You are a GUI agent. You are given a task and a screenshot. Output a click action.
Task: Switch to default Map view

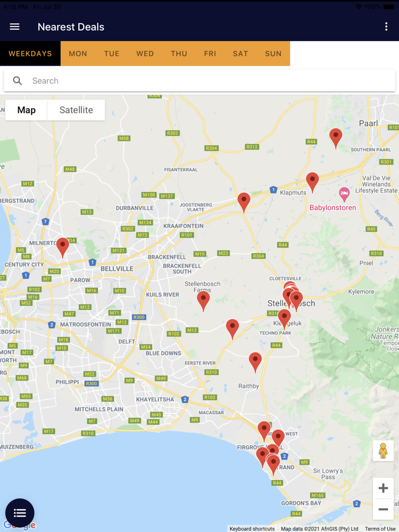click(x=26, y=110)
